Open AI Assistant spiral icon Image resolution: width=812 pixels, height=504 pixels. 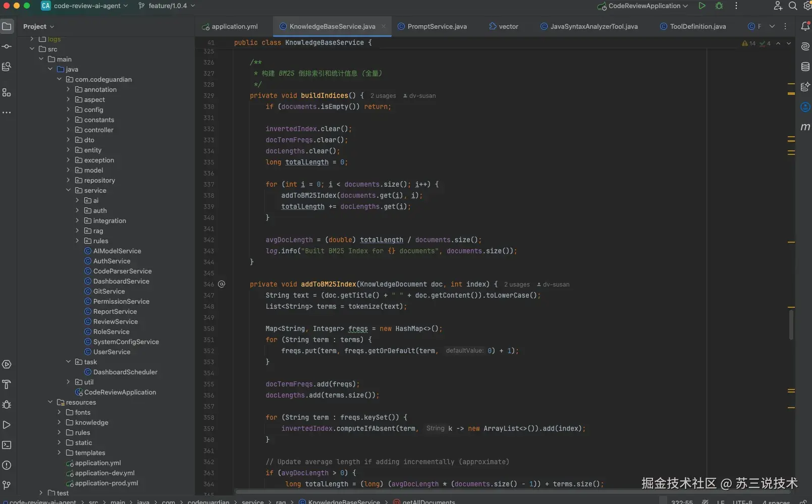(x=805, y=46)
